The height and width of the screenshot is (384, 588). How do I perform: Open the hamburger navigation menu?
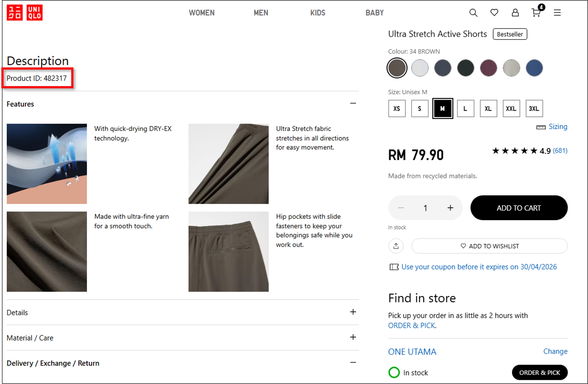click(557, 13)
